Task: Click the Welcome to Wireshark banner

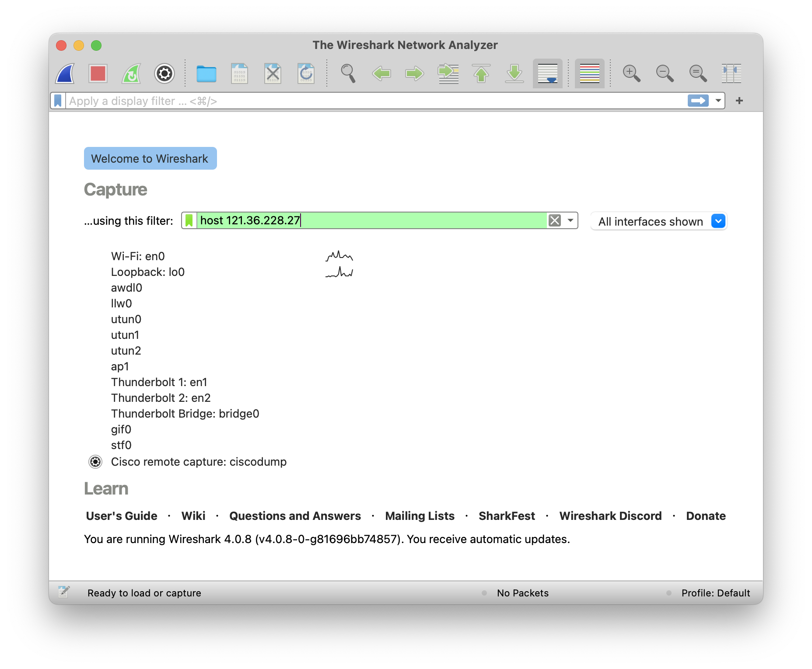Action: tap(150, 158)
